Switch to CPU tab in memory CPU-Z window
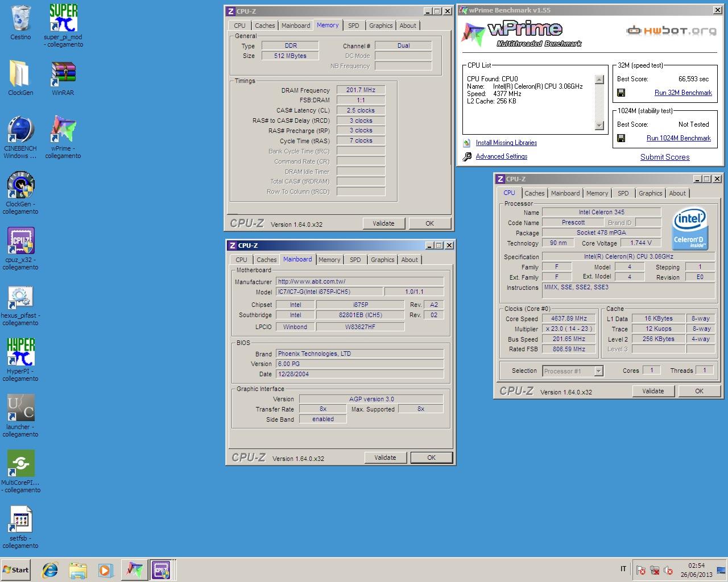Screen dimensions: 728x582 coord(239,26)
